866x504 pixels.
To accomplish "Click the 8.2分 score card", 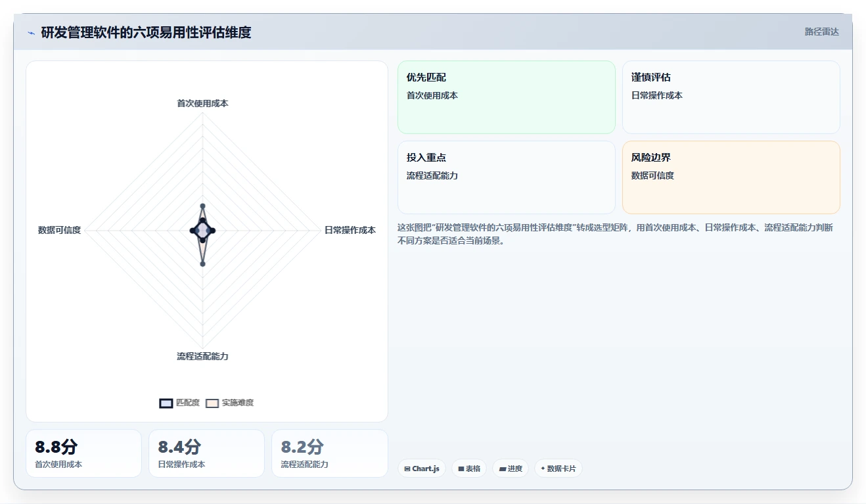I will click(x=329, y=453).
